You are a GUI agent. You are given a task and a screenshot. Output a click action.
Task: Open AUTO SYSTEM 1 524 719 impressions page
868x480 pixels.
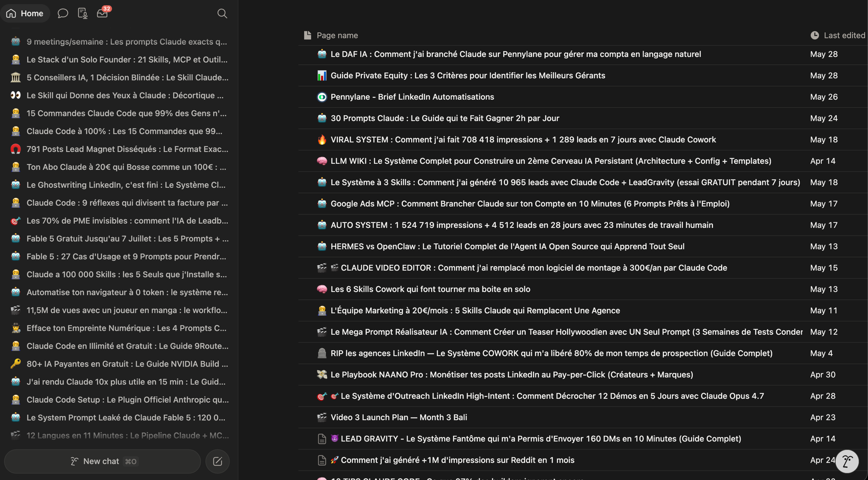(x=522, y=225)
